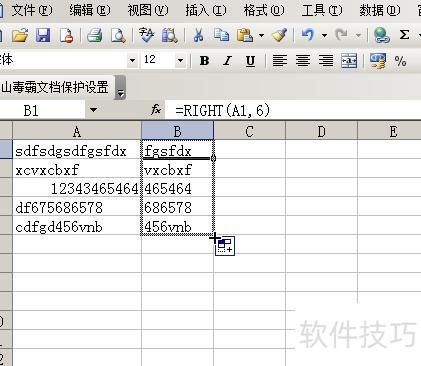Align text right
The height and width of the screenshot is (366, 421).
326,61
